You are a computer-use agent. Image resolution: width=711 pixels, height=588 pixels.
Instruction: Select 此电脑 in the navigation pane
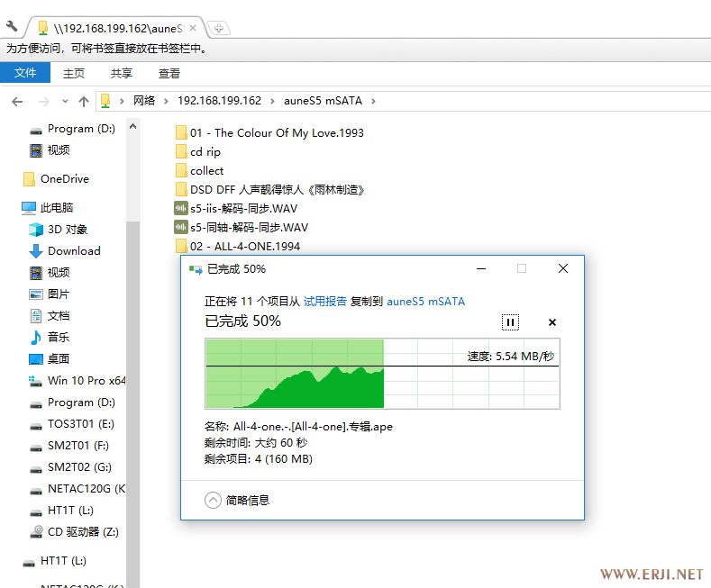pyautogui.click(x=47, y=208)
